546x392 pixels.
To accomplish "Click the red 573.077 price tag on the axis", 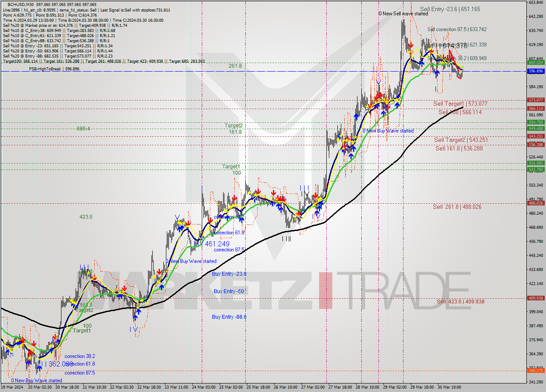I will click(536, 100).
